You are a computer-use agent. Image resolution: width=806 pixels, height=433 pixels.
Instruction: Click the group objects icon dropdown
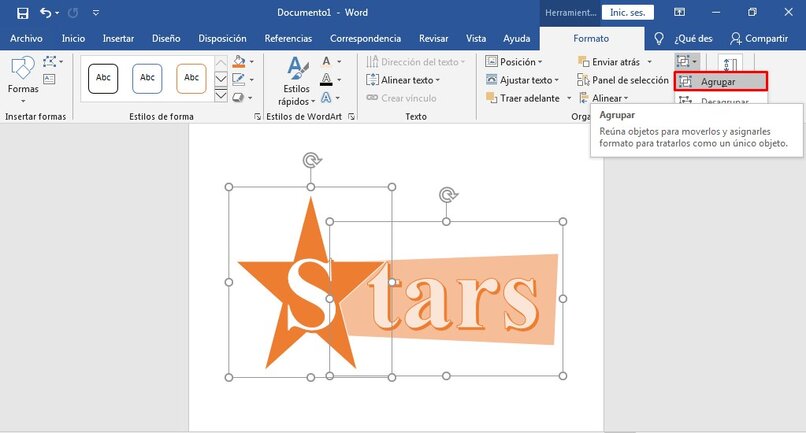[687, 62]
